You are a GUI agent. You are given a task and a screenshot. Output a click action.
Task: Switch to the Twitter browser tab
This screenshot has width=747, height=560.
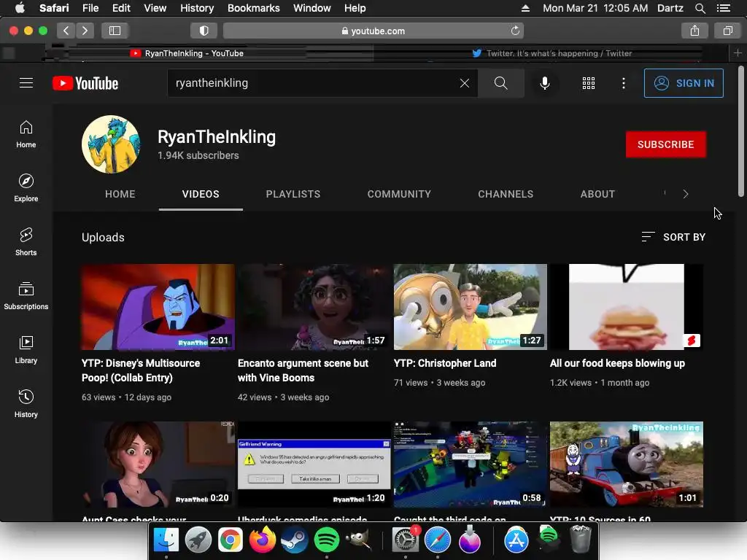click(x=552, y=53)
